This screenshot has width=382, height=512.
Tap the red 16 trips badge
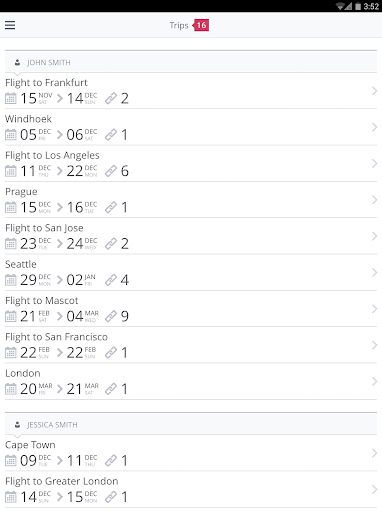(x=201, y=25)
